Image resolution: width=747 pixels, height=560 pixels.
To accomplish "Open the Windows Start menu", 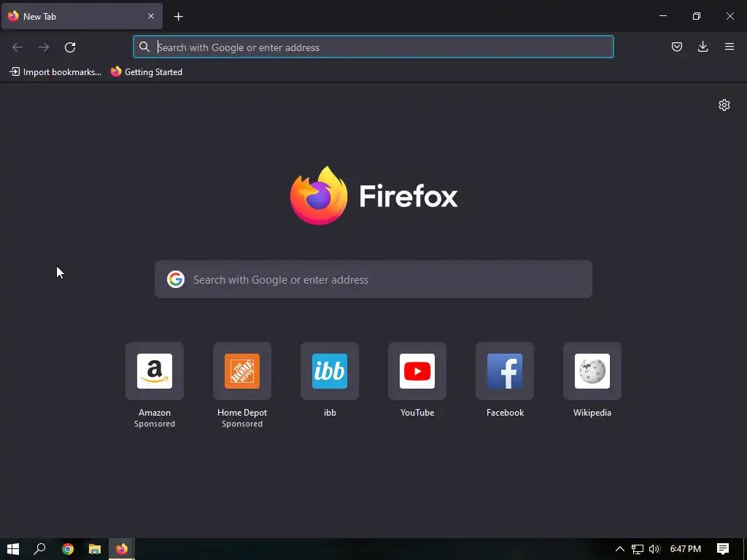I will (x=13, y=549).
